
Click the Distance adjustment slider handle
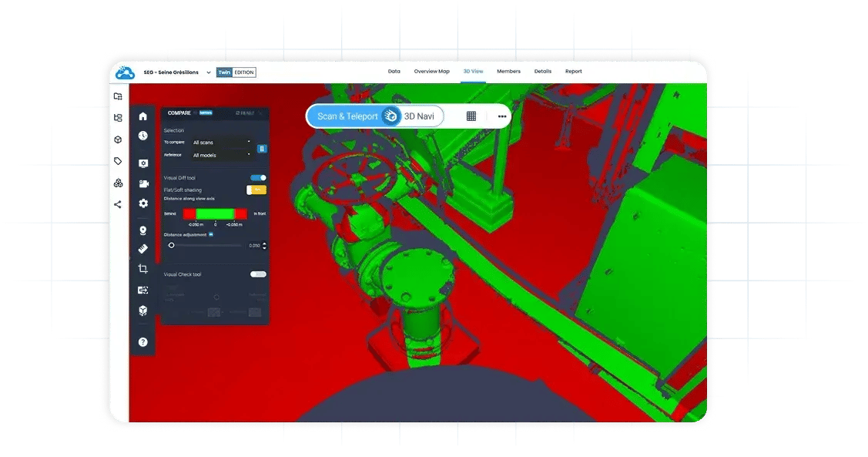[x=172, y=245]
